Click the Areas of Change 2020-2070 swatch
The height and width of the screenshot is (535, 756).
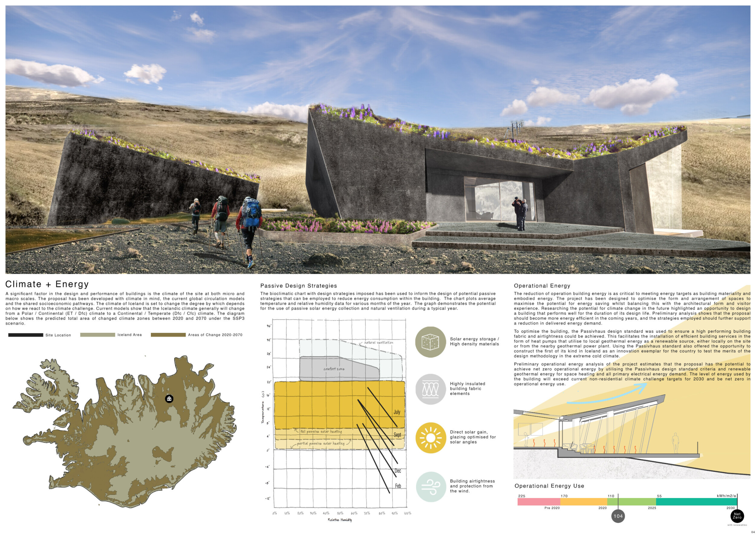point(168,335)
